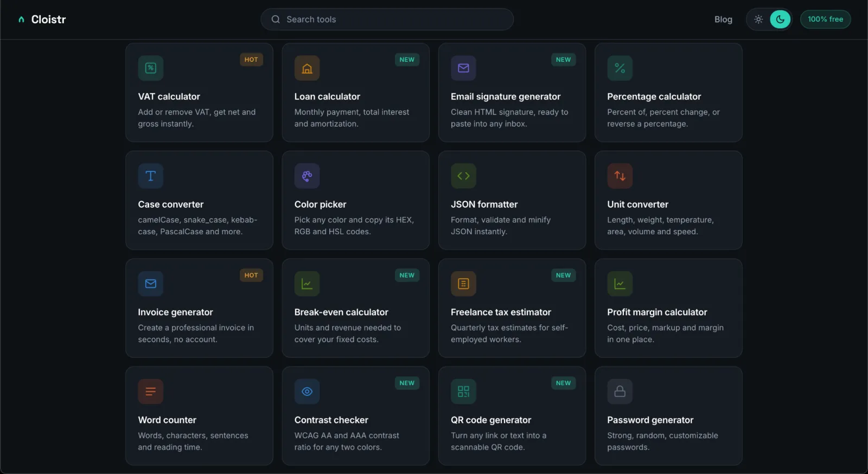The height and width of the screenshot is (474, 868).
Task: Open the JSON formatter title
Action: 484,204
